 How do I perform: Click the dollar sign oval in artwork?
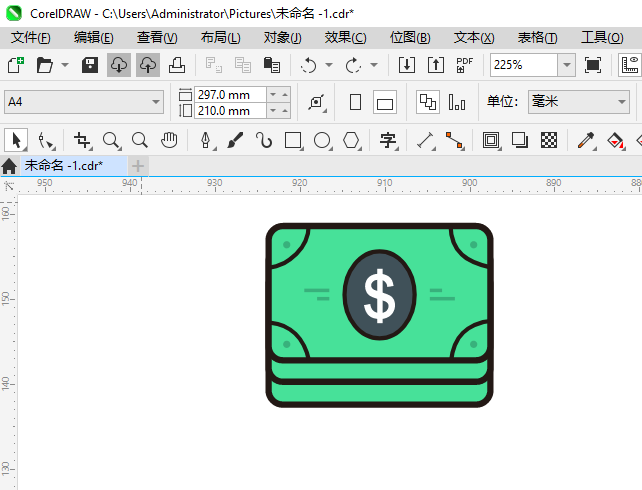pos(380,295)
